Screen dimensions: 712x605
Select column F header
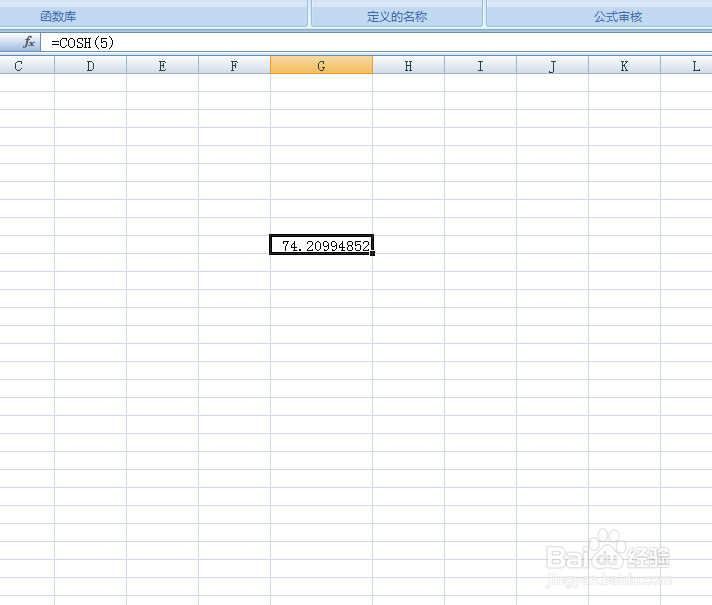coord(234,66)
